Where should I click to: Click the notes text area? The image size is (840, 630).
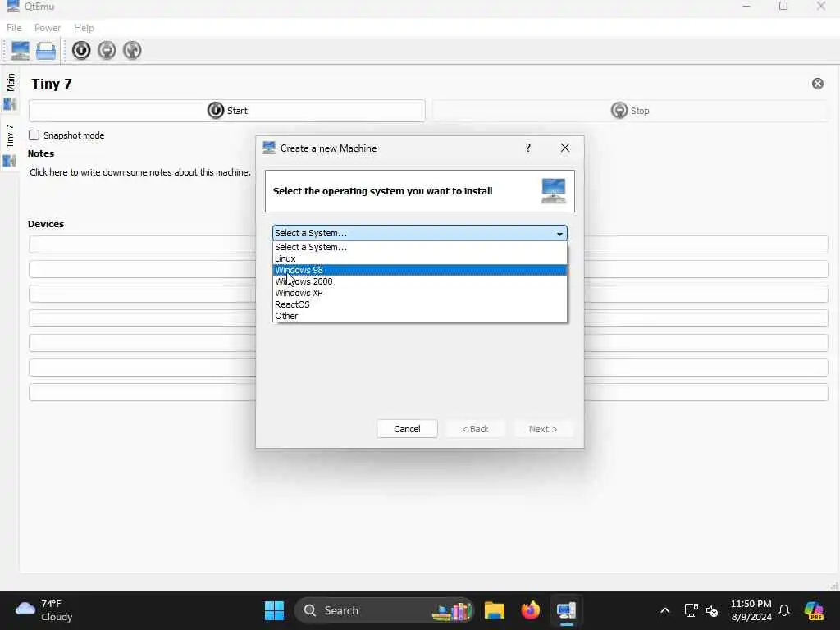[x=140, y=172]
